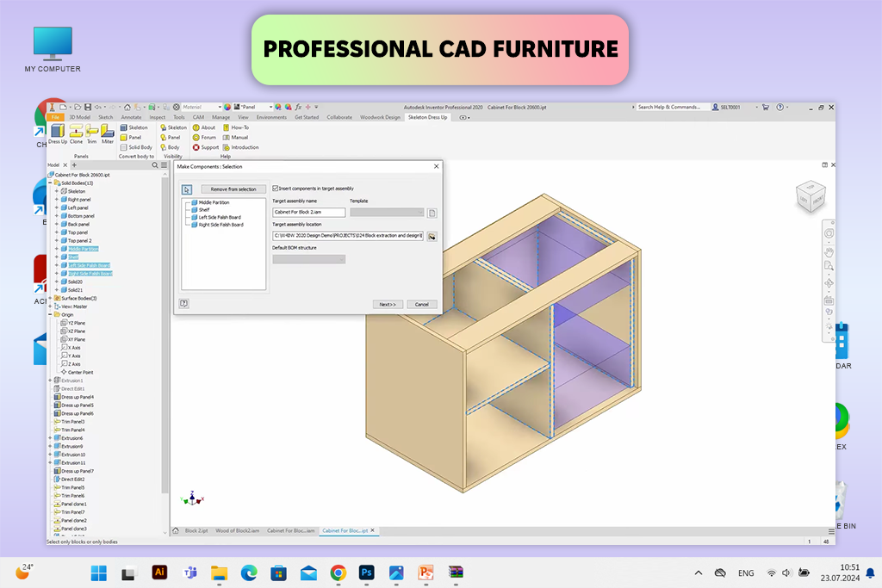882x588 pixels.
Task: Switch to Wood of Block2.iam document tab
Action: [x=238, y=530]
